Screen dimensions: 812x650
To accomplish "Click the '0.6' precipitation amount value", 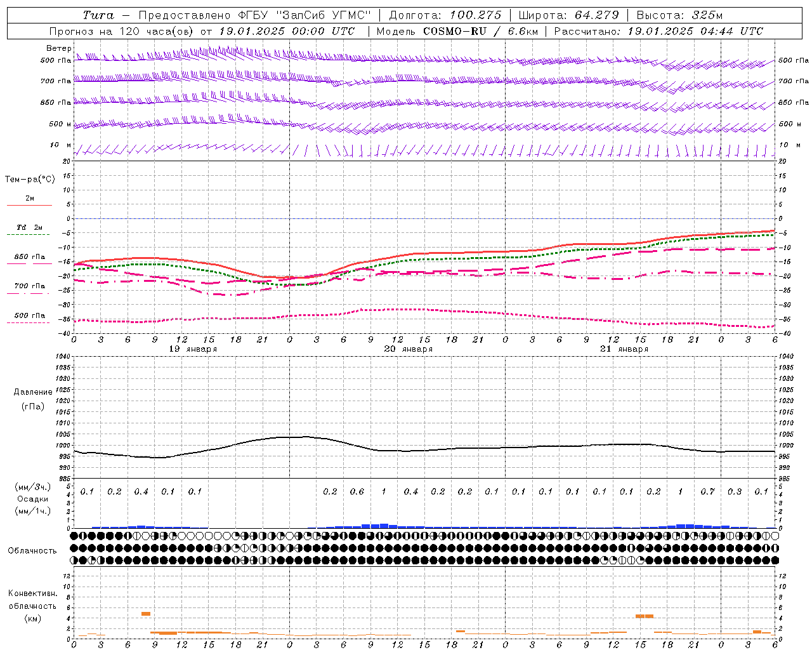I will pyautogui.click(x=357, y=492).
